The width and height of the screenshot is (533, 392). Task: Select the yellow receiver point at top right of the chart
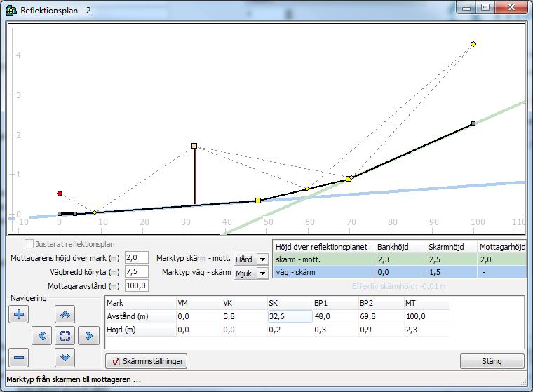[473, 44]
